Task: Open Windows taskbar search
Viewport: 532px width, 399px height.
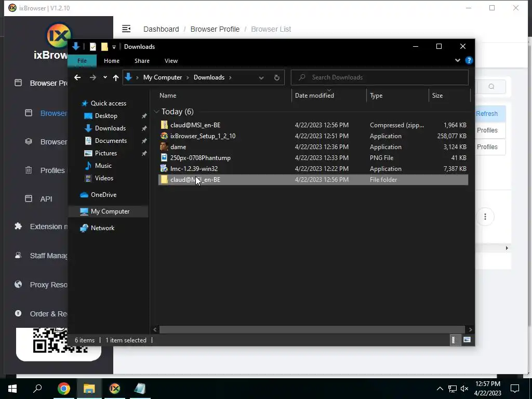Action: click(37, 389)
